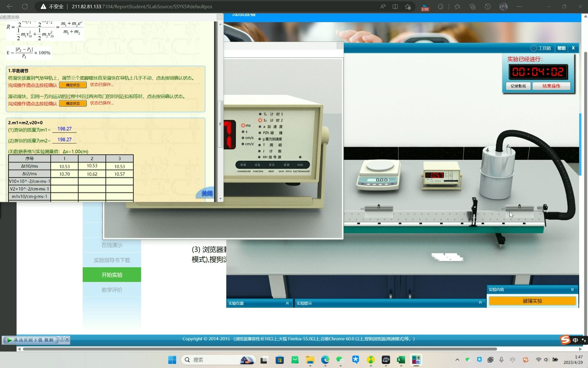Image resolution: width=588 pixels, height=368 pixels.
Task: Click the 2.50 speed extension icon
Action: 425,7
